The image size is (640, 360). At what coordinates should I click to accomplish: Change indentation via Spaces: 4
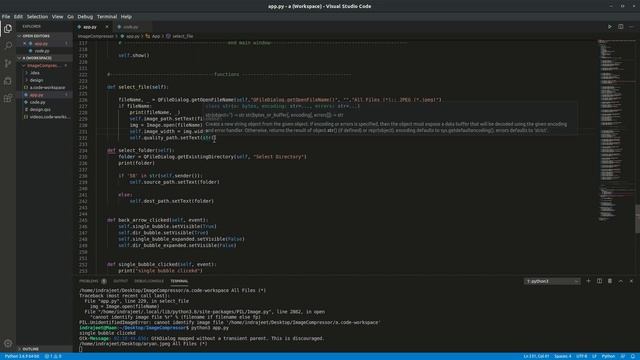pyautogui.click(x=562, y=356)
